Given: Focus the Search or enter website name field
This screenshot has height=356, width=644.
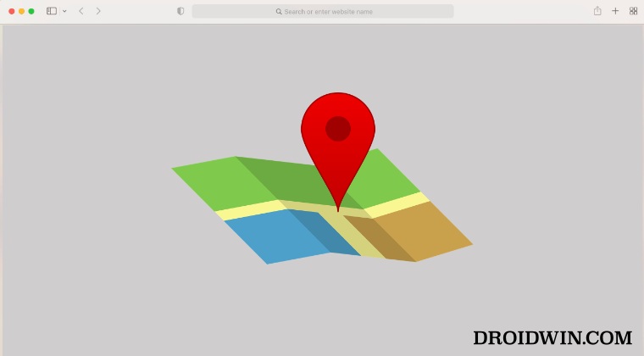Looking at the screenshot, I should tap(323, 12).
